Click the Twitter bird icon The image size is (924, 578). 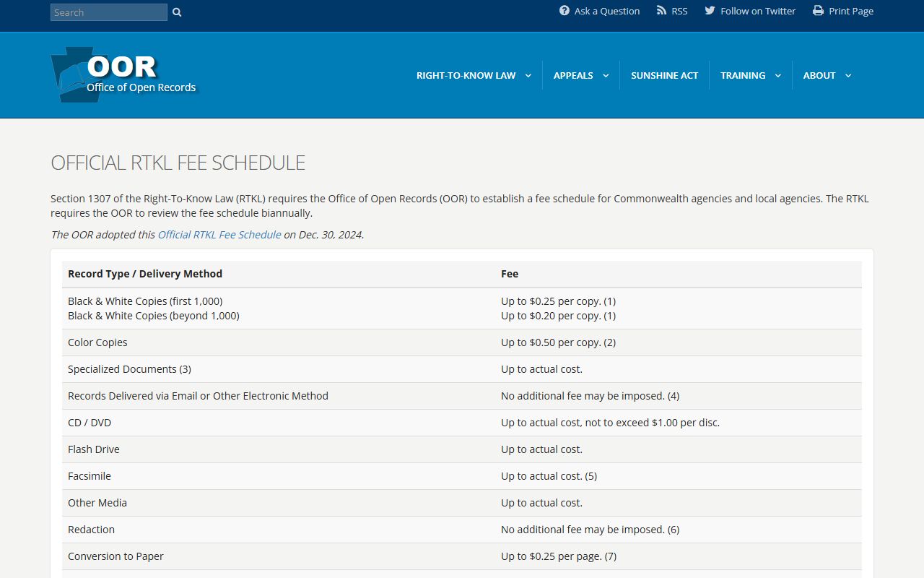[710, 11]
